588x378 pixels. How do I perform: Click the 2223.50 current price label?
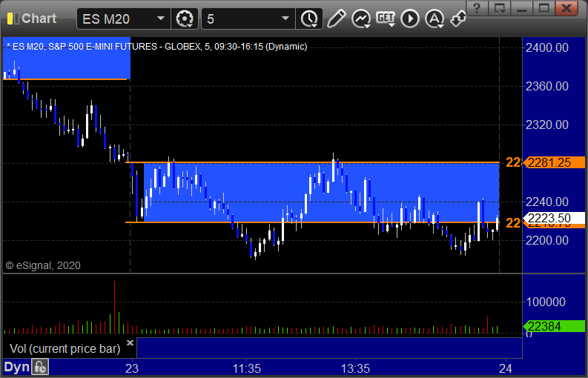[x=554, y=218]
